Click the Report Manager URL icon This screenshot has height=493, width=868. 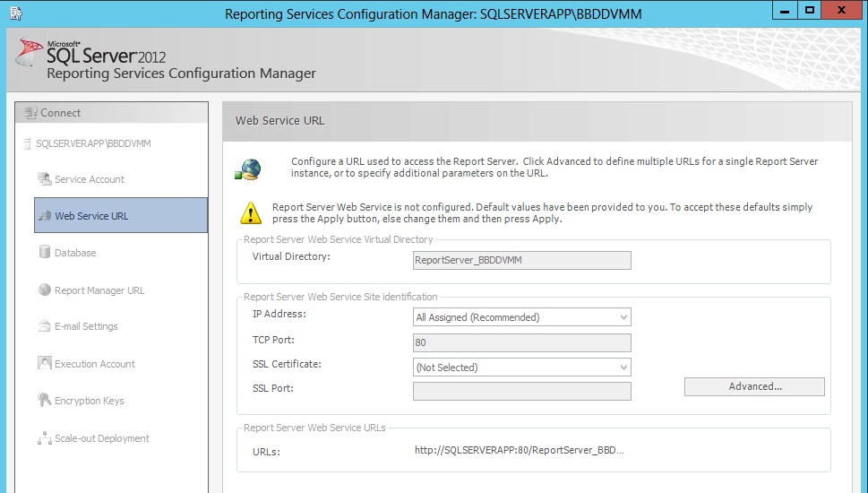click(x=45, y=290)
